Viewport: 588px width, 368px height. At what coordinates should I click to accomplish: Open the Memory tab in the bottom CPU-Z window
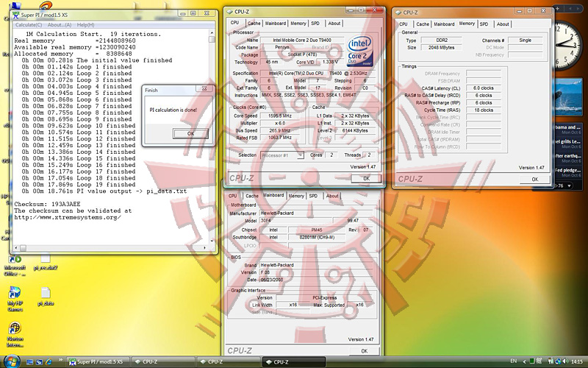point(296,196)
